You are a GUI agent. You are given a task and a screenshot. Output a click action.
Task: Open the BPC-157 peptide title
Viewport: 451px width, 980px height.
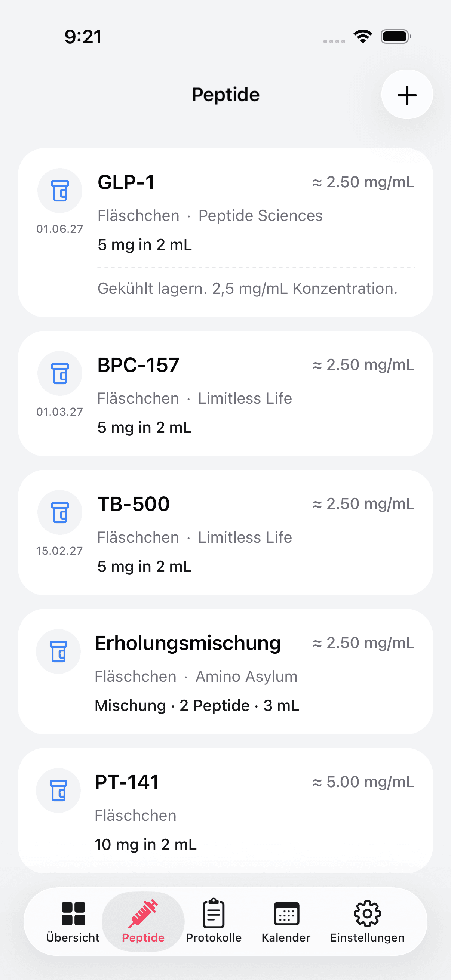[138, 365]
